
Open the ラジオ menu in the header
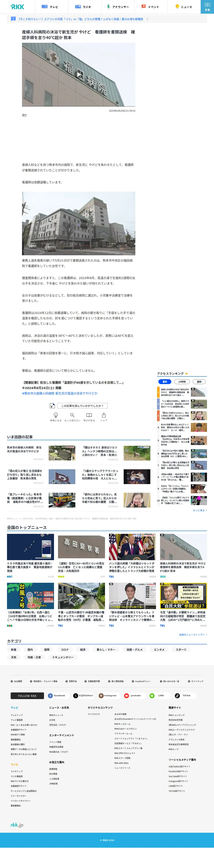coord(84,7)
